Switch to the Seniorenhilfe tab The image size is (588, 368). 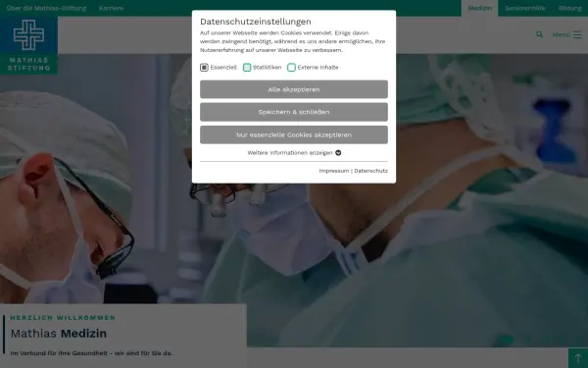[525, 8]
